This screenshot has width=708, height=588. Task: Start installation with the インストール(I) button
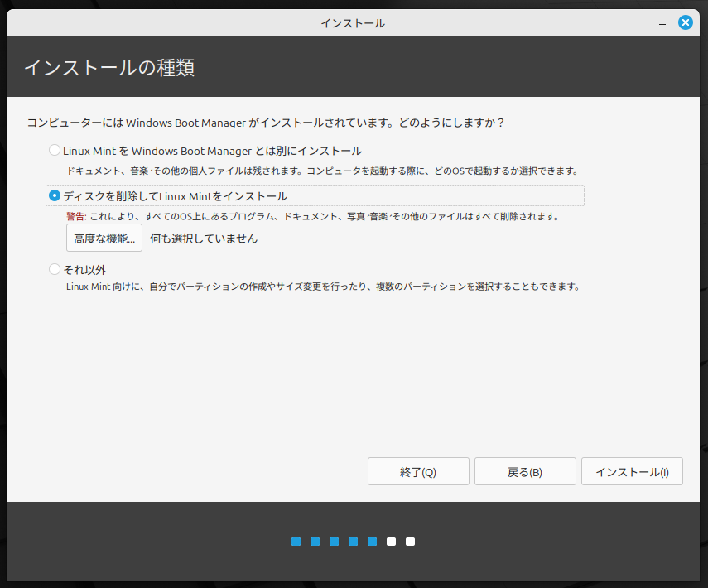[632, 472]
